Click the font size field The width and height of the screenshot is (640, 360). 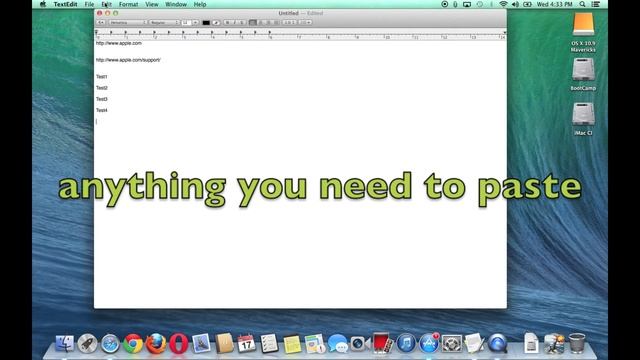pos(186,22)
